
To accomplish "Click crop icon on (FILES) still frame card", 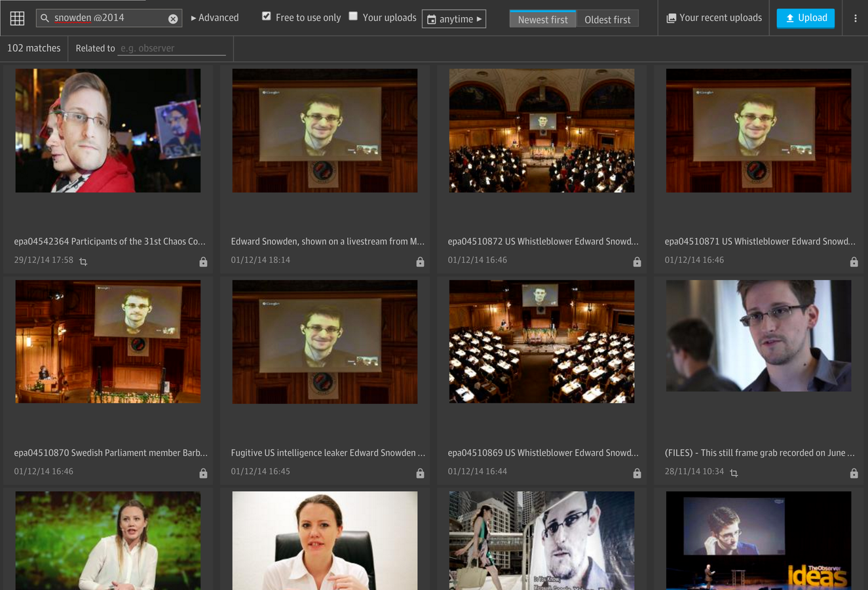I will [734, 473].
